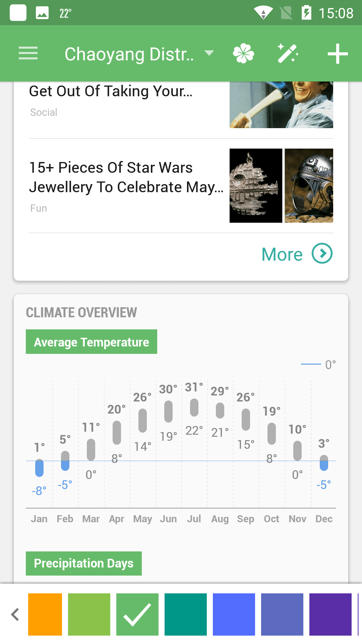Expand the Chaoyang District location dropdown
The width and height of the screenshot is (362, 644).
(209, 53)
